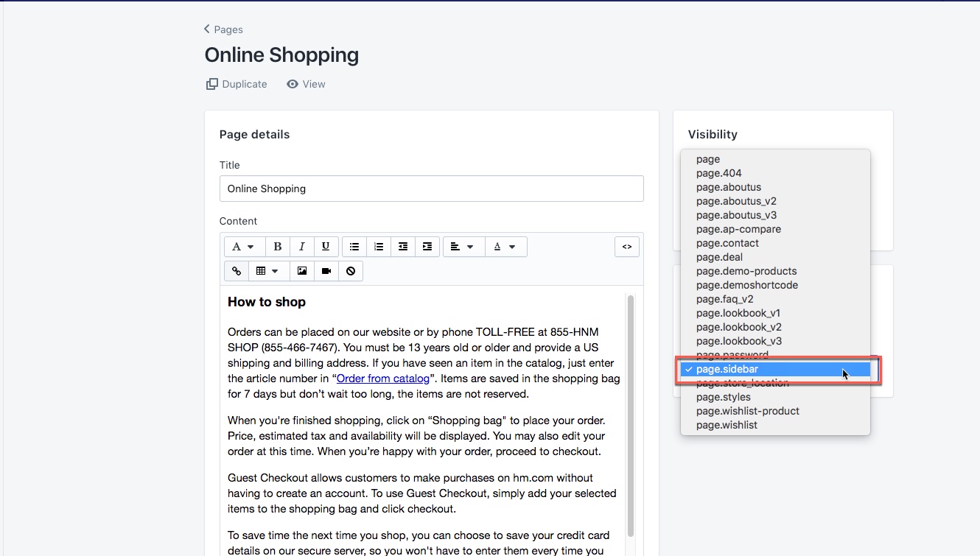Pick the page.wishlist-product template

(x=775, y=411)
